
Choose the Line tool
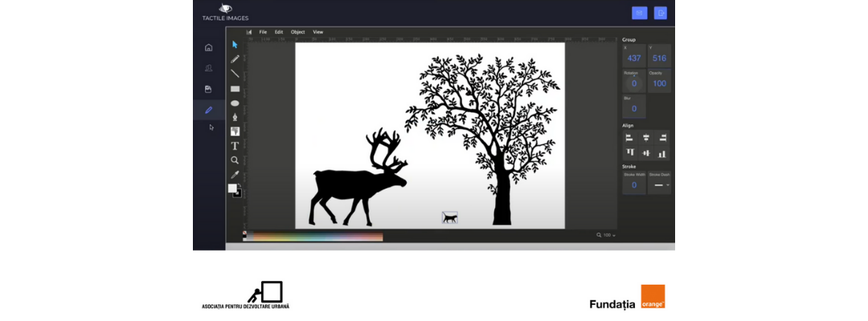pyautogui.click(x=235, y=74)
